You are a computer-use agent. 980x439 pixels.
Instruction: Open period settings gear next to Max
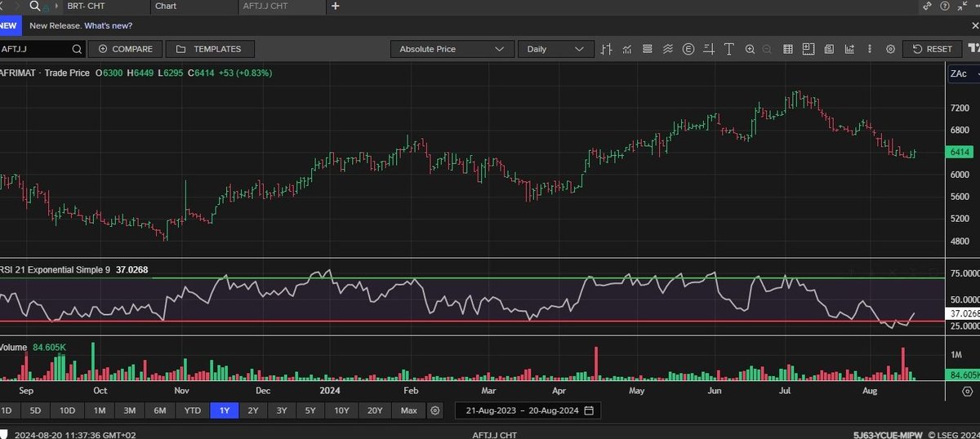(435, 410)
